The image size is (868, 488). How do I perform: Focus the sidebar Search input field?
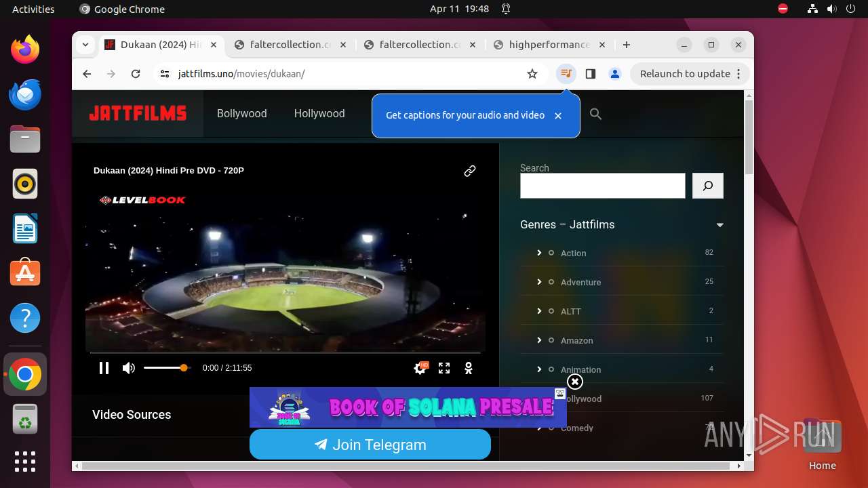602,186
